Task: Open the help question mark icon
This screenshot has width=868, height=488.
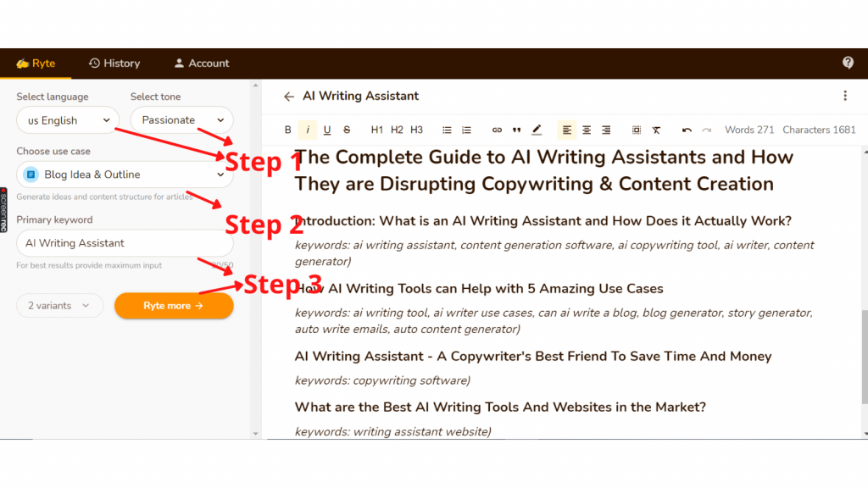Action: [x=848, y=63]
